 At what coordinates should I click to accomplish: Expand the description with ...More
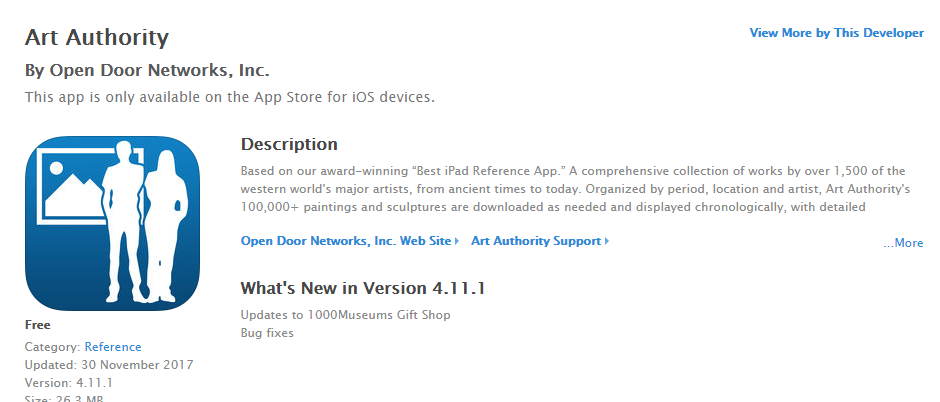pos(903,243)
